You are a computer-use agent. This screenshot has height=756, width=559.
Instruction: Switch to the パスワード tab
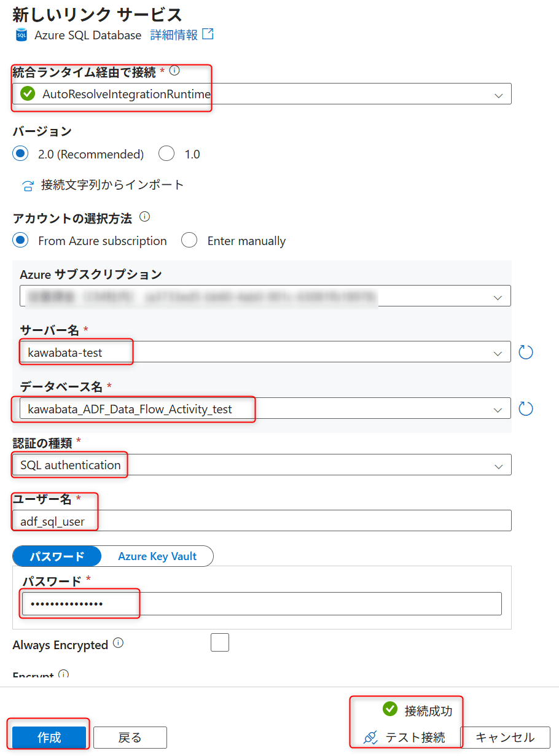click(57, 556)
